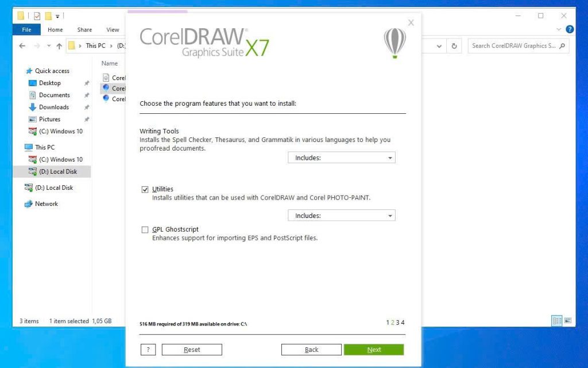This screenshot has width=588, height=368.
Task: Click the refresh icon in address bar
Action: pos(454,46)
